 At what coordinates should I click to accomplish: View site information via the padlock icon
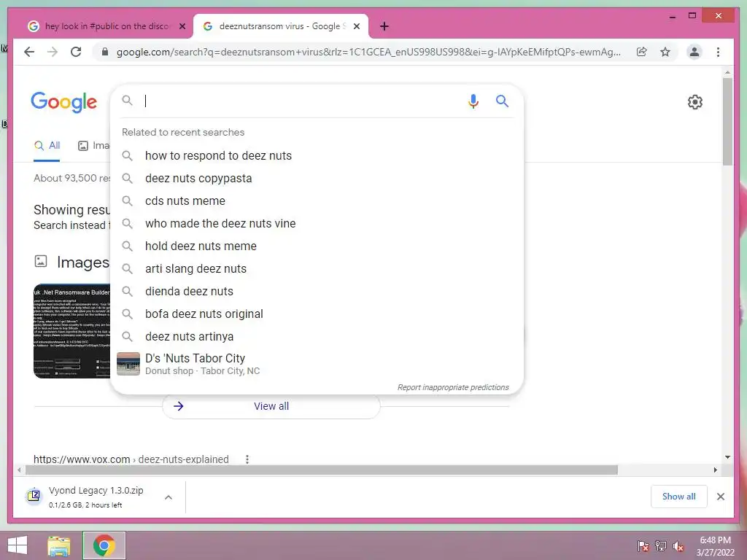tap(105, 52)
